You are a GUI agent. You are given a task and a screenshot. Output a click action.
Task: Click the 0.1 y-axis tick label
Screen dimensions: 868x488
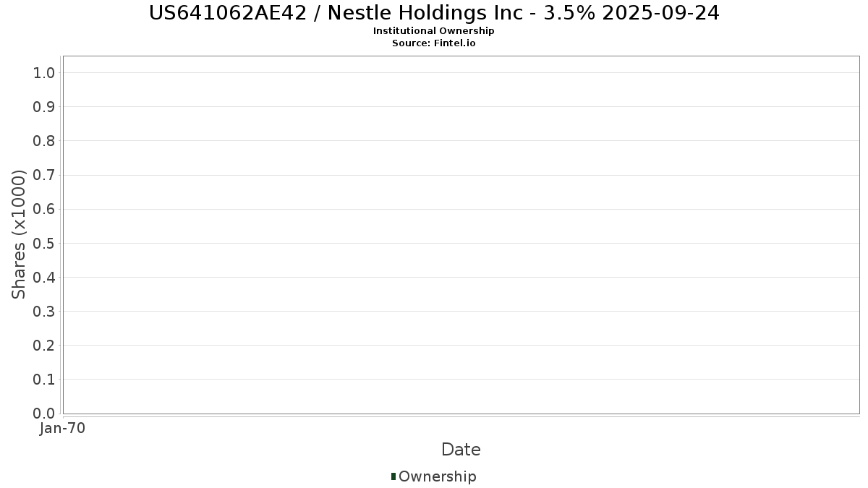[44, 380]
